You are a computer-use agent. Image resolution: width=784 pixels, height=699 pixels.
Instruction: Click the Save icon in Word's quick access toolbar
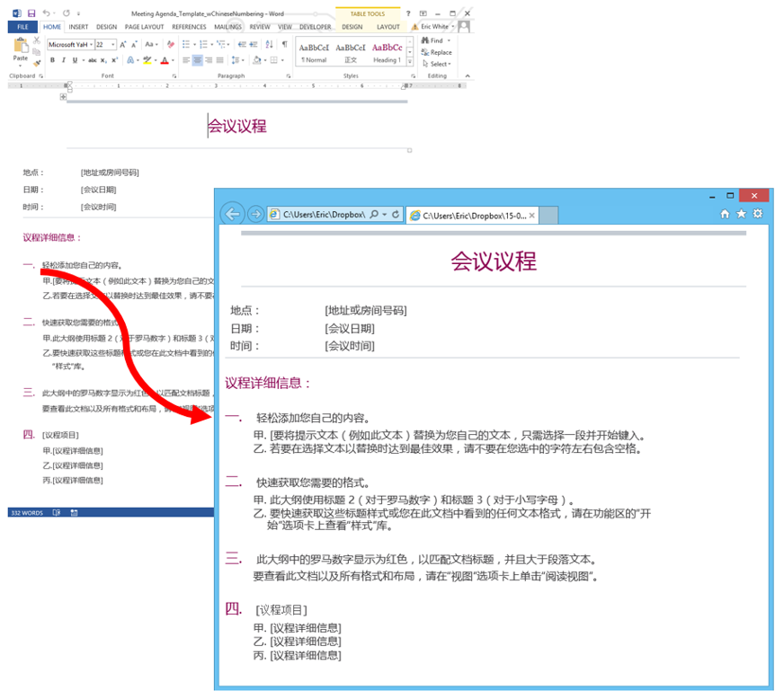click(x=31, y=13)
